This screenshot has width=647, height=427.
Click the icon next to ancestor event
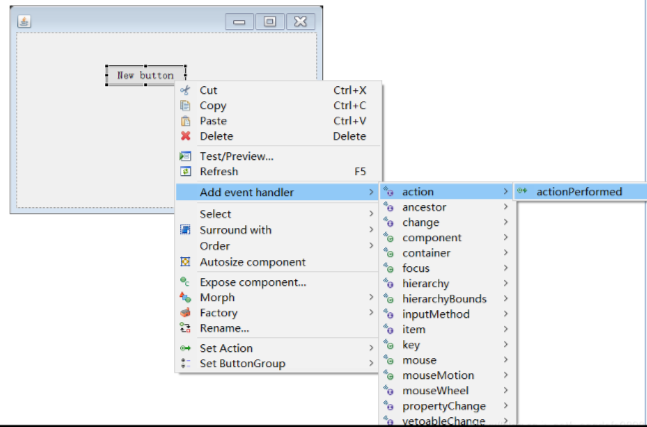(388, 207)
